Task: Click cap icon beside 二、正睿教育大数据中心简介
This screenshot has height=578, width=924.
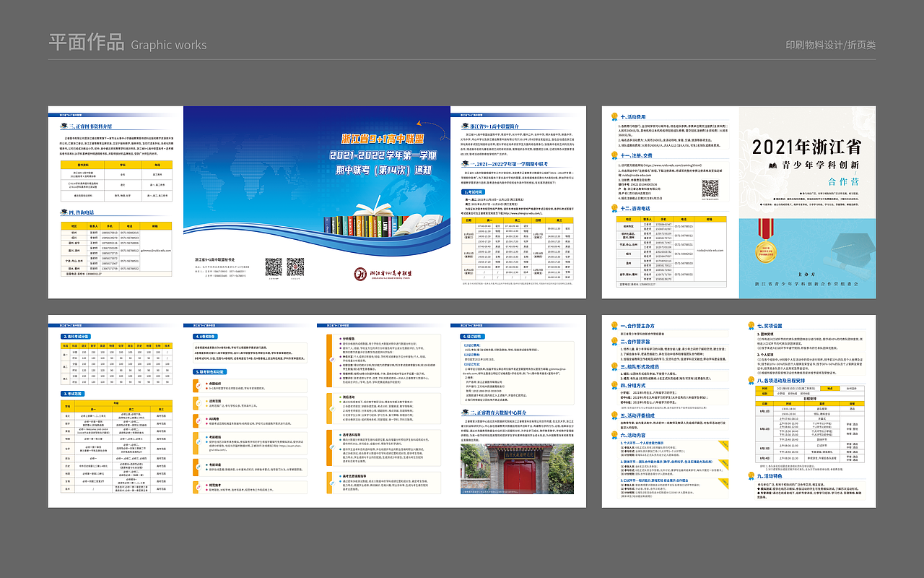Action: 464,413
